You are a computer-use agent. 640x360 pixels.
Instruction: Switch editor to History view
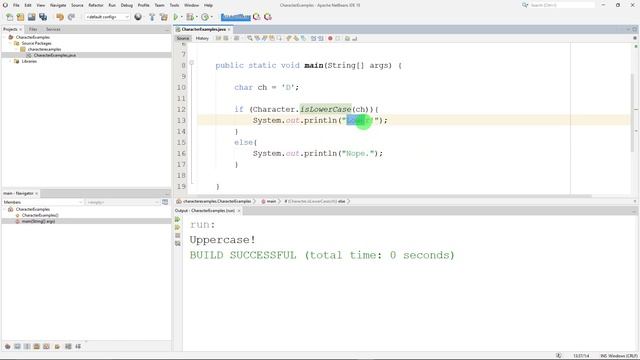(202, 38)
